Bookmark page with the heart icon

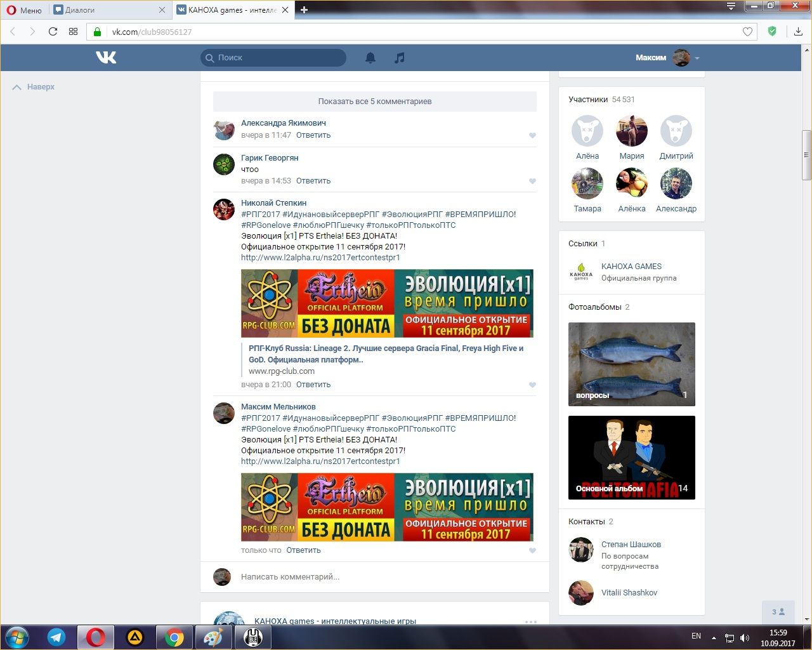(748, 32)
